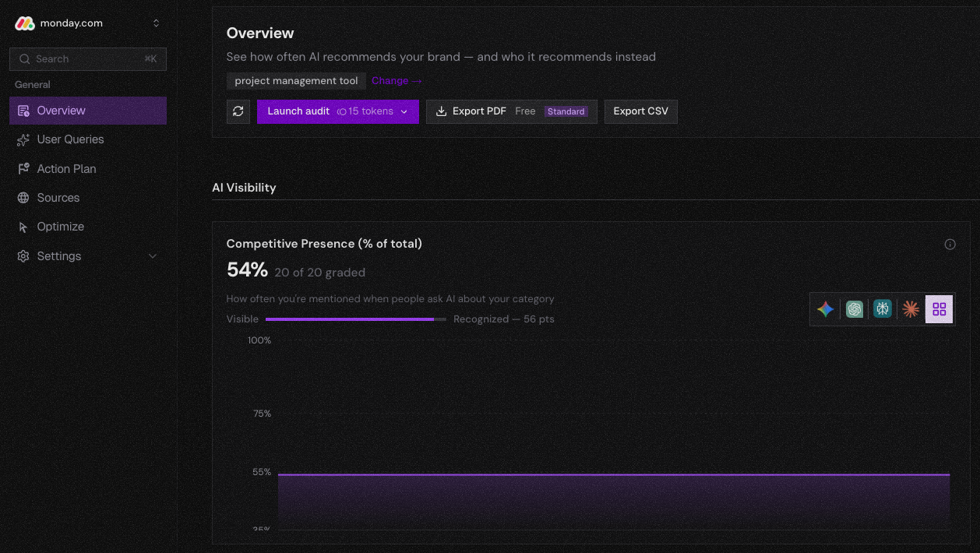Click the monday.com logo icon

coord(25,23)
